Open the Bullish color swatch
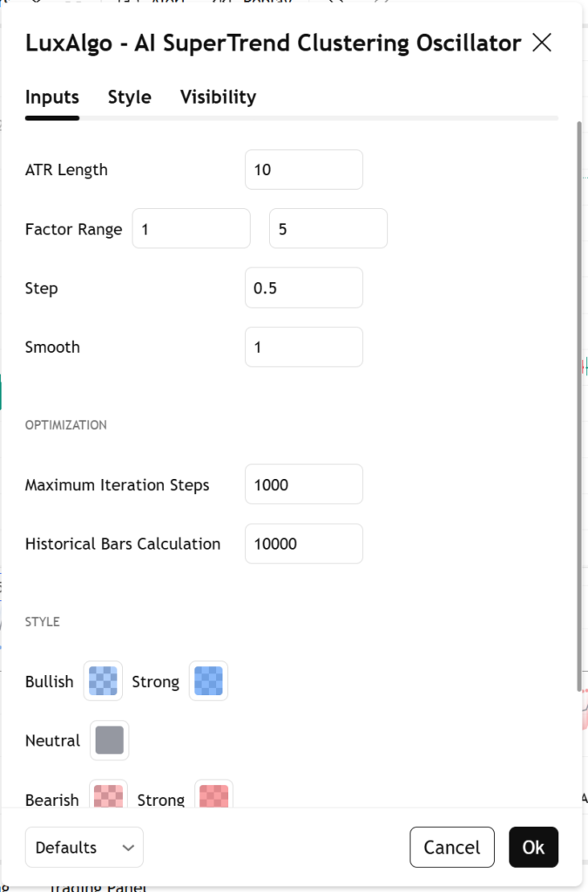Viewport: 588px width, 892px height. coord(103,681)
